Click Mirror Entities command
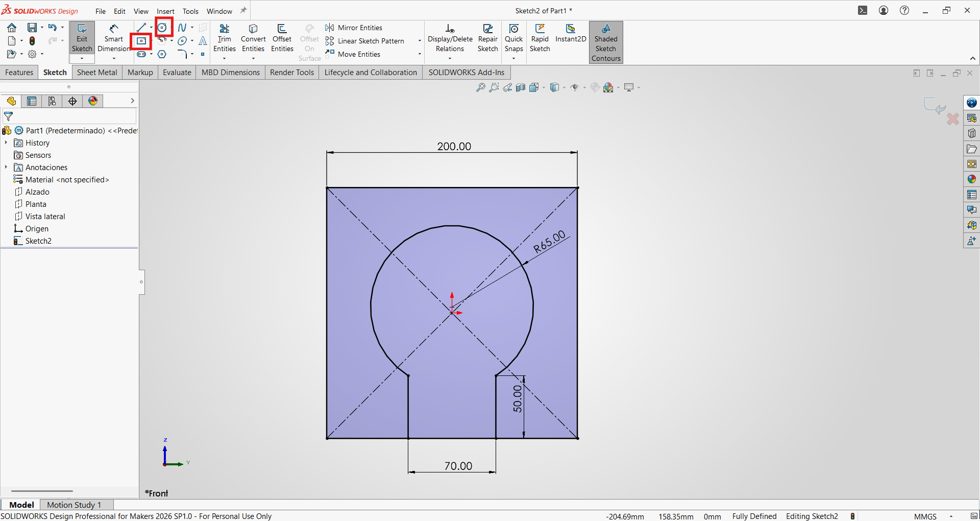Image resolution: width=980 pixels, height=521 pixels. (x=354, y=28)
